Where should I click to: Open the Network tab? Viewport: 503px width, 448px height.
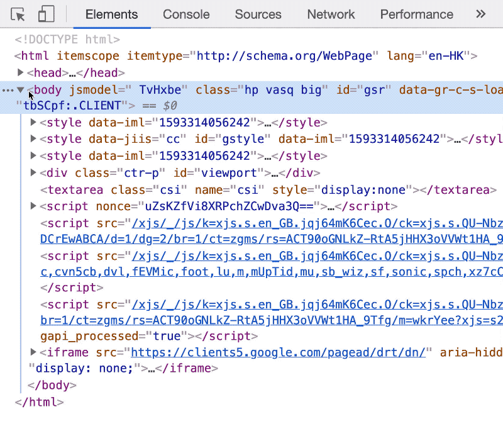(x=331, y=14)
